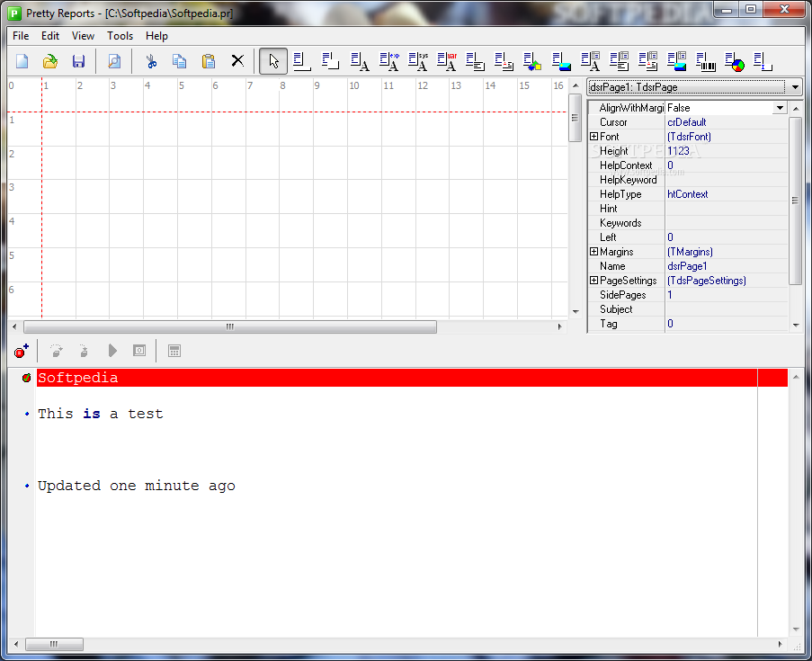Open the calculator evaluate icon
The height and width of the screenshot is (661, 812).
click(x=174, y=351)
